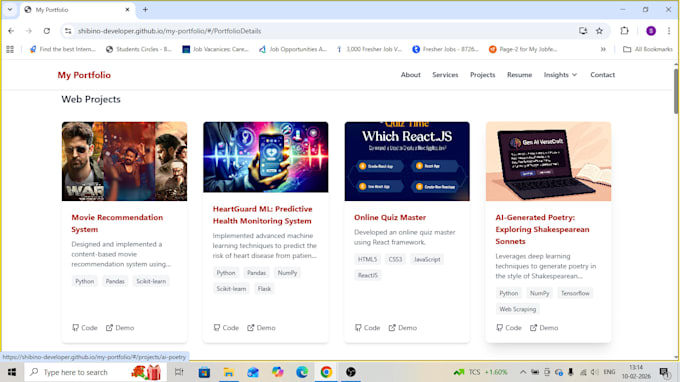Open Movie Recommendation System thumbnail
The width and height of the screenshot is (680, 382).
(124, 161)
